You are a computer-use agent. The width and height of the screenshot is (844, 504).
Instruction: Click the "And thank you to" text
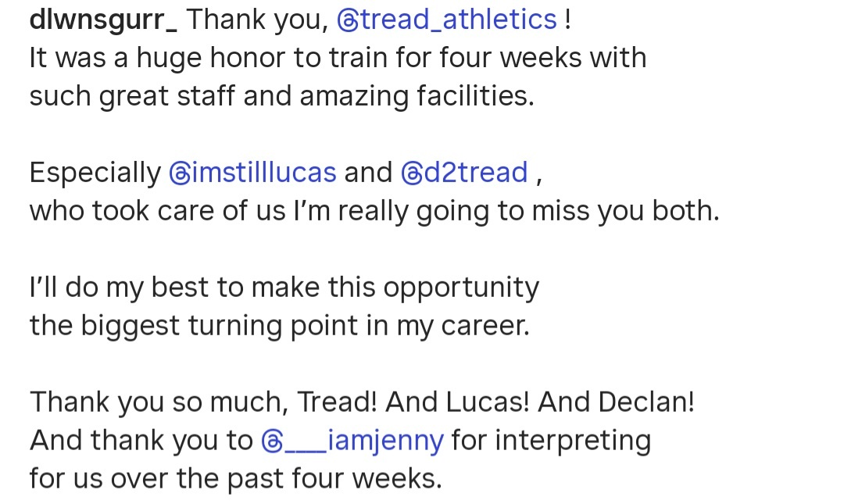(x=141, y=441)
